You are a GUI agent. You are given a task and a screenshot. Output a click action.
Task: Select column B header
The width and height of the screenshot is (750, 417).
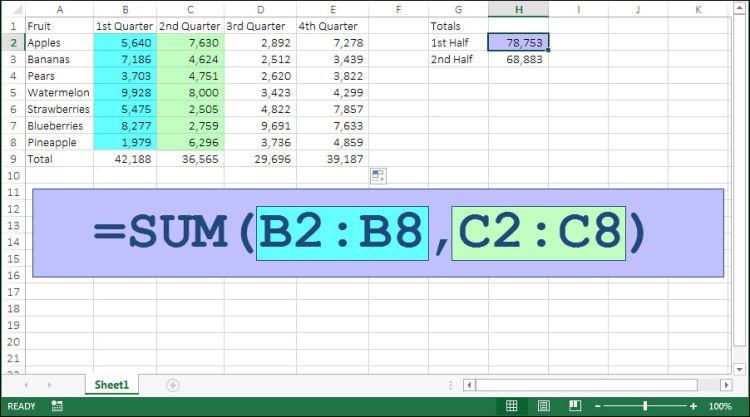125,10
